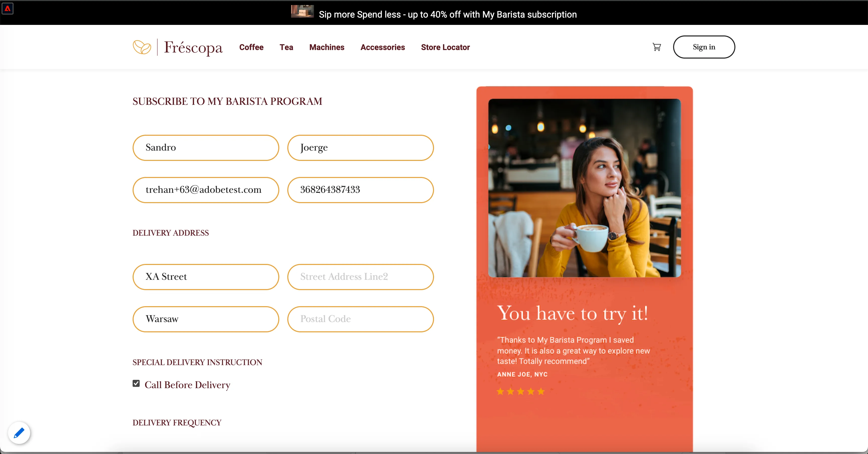Click the 'DELIVERY FREQUENCY' section label
This screenshot has height=454, width=868.
[177, 423]
